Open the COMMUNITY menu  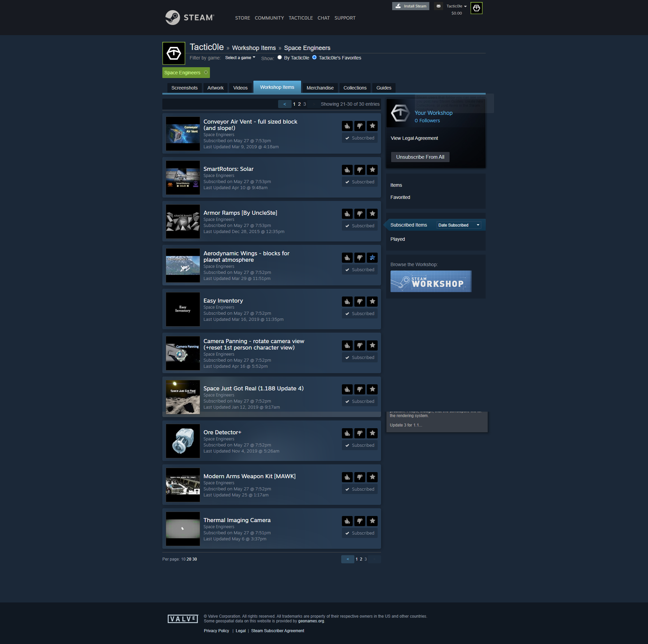(269, 18)
